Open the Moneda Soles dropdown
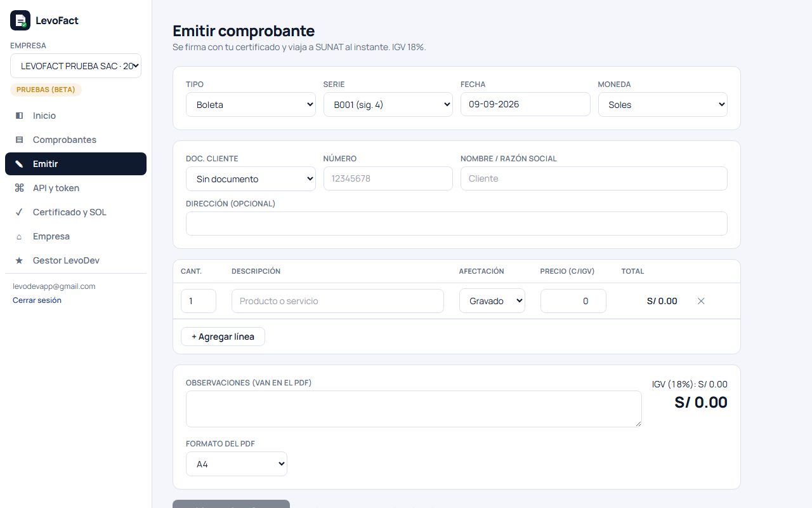The height and width of the screenshot is (508, 812). [x=663, y=105]
